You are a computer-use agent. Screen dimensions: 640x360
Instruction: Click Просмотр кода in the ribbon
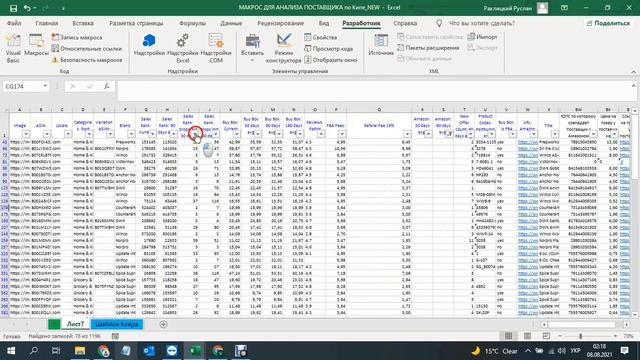[329, 49]
